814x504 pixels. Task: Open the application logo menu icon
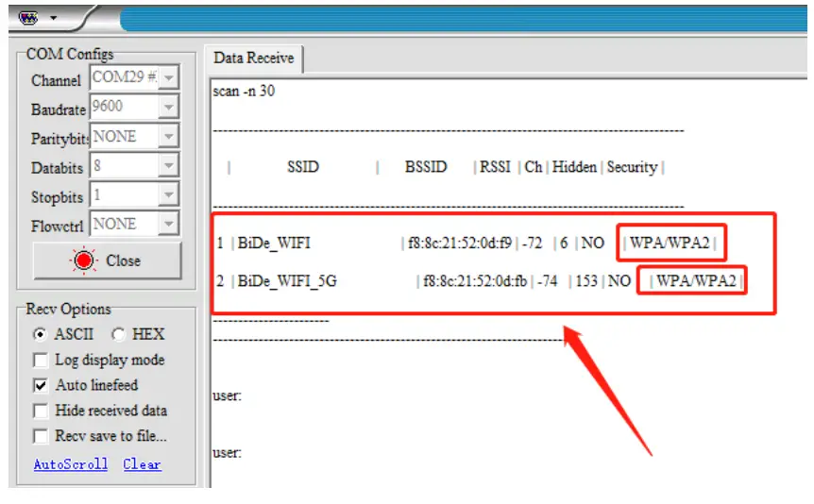[x=28, y=18]
